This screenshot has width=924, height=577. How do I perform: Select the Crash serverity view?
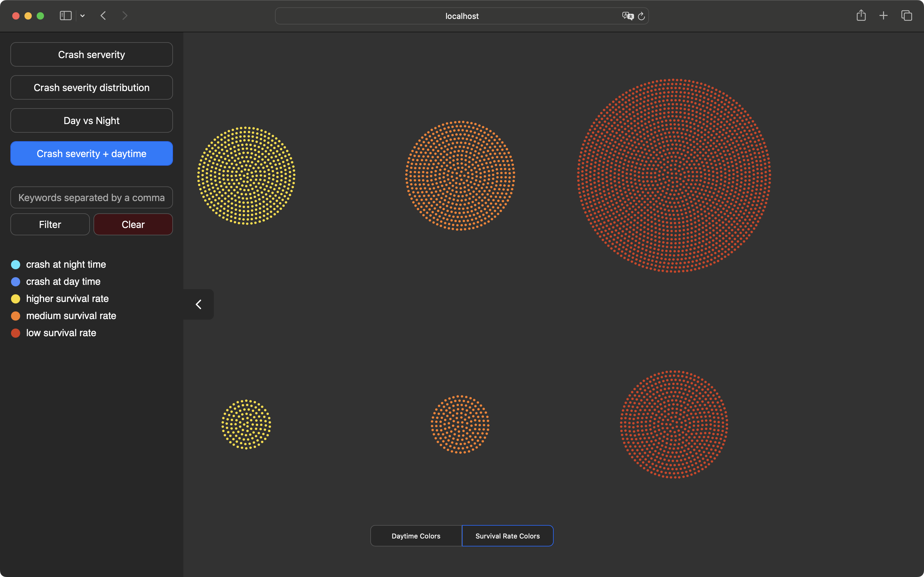pyautogui.click(x=92, y=55)
